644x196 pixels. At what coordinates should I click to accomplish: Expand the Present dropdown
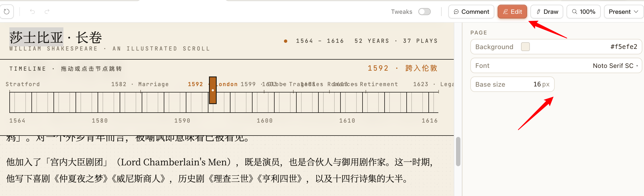pos(624,12)
